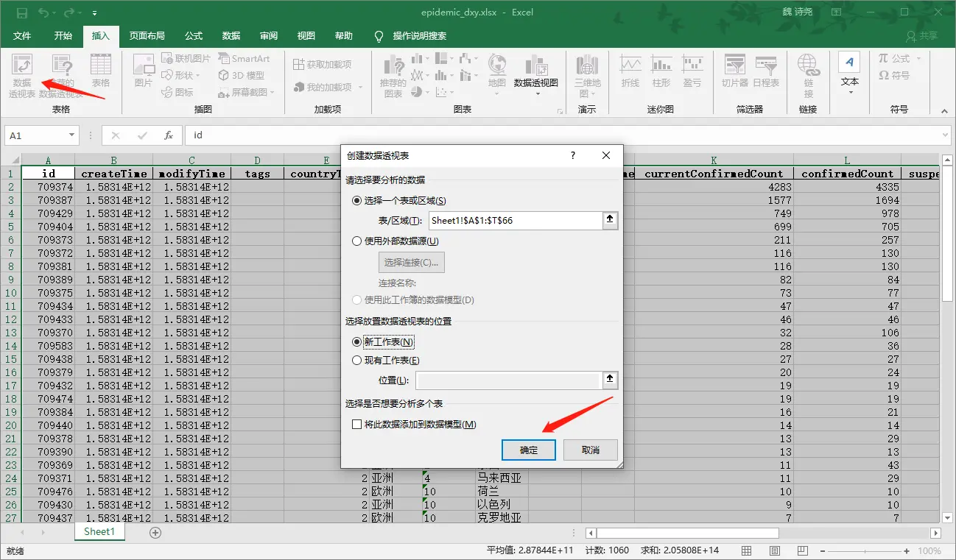Click Get Add-ins (获取加载项)

coord(322,64)
